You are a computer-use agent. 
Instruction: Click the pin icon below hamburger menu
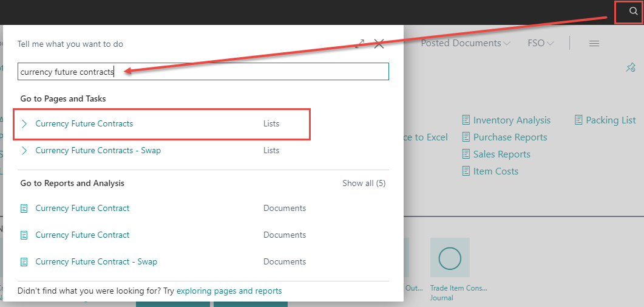coord(631,67)
